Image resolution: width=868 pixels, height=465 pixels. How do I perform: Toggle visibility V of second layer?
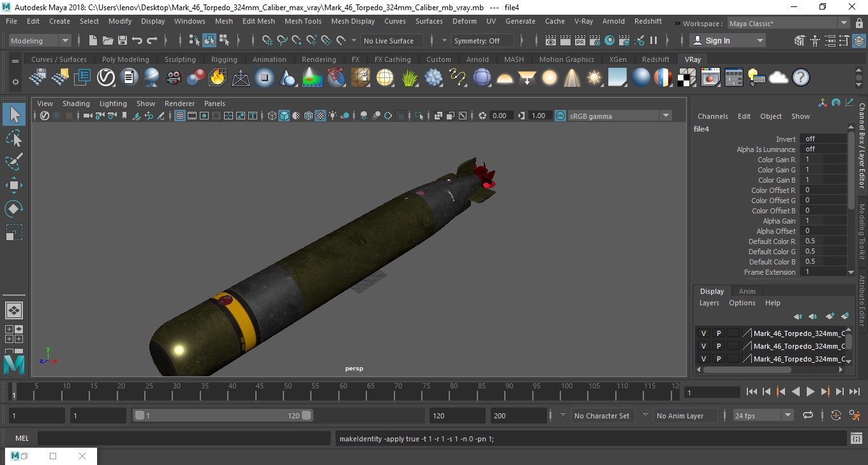point(703,346)
